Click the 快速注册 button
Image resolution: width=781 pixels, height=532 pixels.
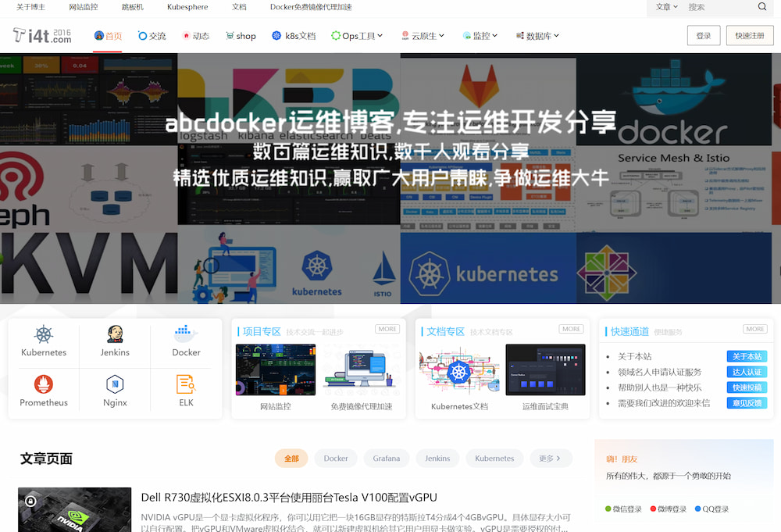(x=749, y=36)
